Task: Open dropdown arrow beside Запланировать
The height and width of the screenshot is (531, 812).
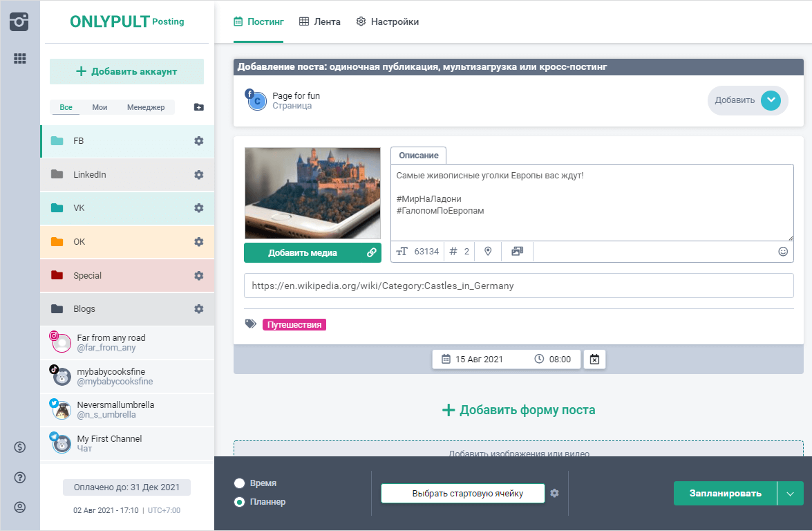Action: point(791,494)
